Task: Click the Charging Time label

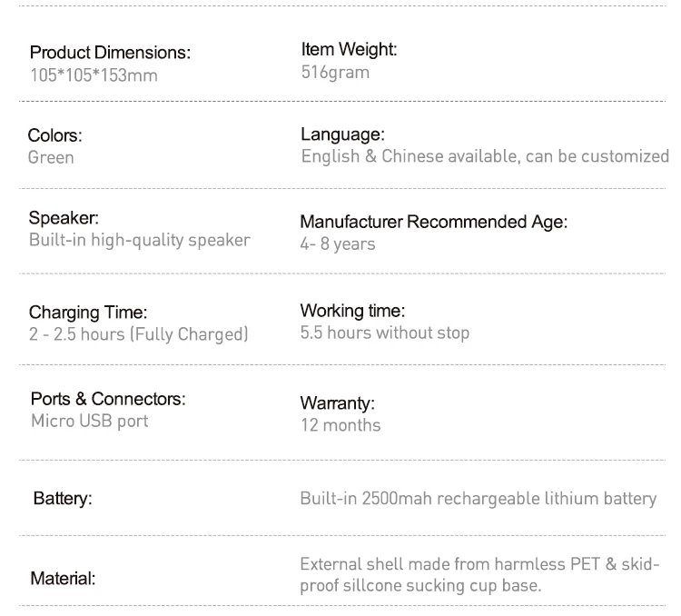Action: point(88,313)
